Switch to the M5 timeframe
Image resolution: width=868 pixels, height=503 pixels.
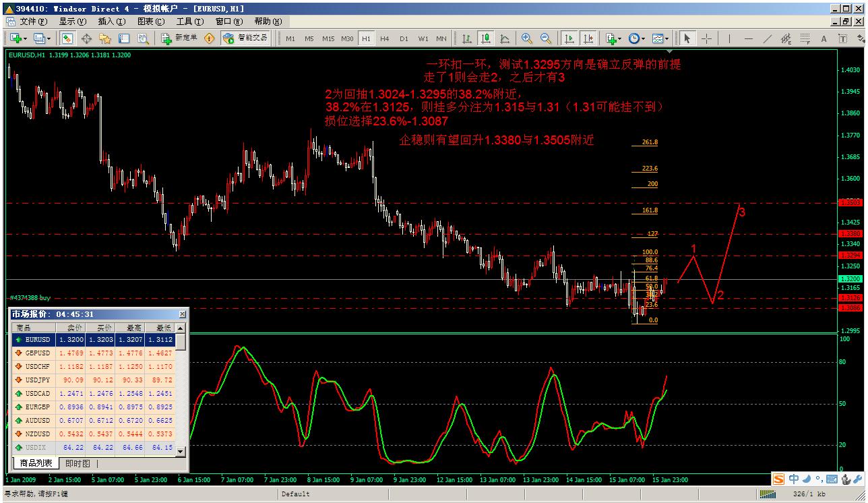click(x=309, y=38)
